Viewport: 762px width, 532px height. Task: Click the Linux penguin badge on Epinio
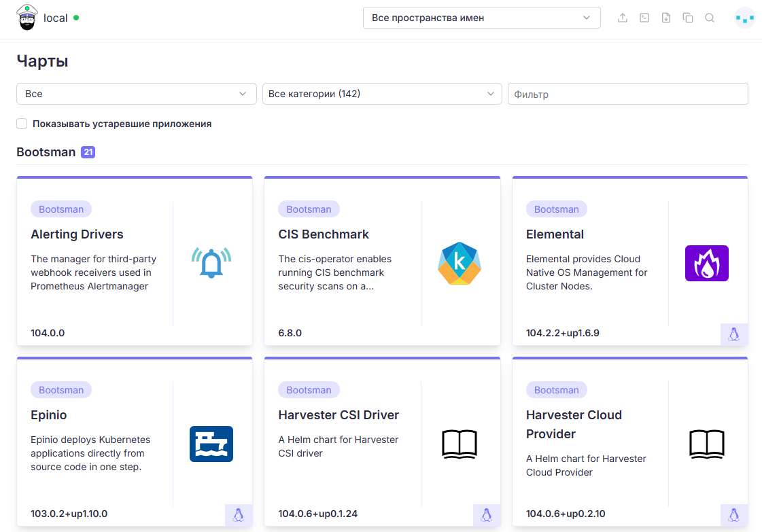click(x=238, y=515)
